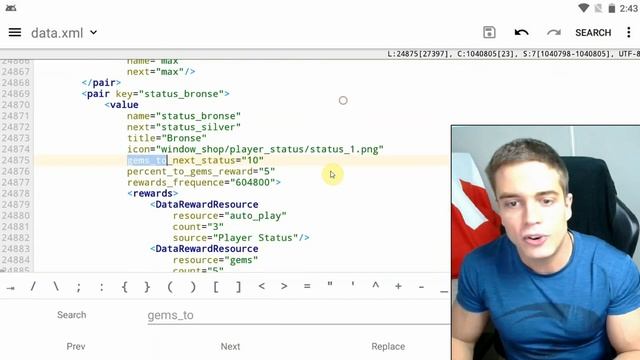Tap the SEARCH button in the toolbar
This screenshot has width=640, height=360.
tap(593, 33)
